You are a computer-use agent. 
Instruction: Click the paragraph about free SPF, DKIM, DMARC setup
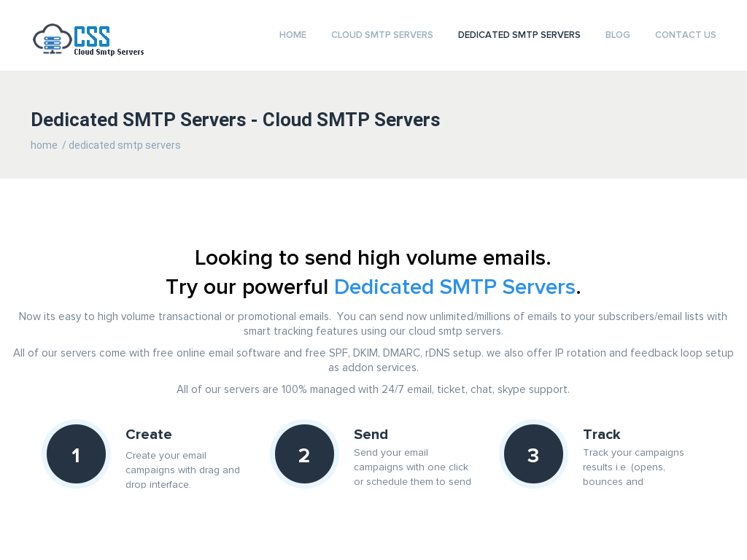point(373,360)
